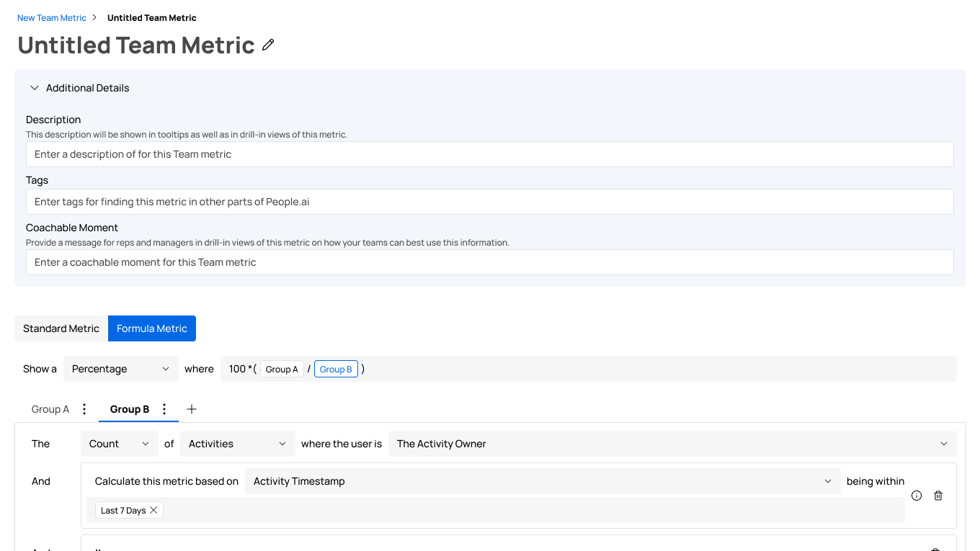Add a new group with plus icon
Screen dimensions: 980x551
(192, 409)
